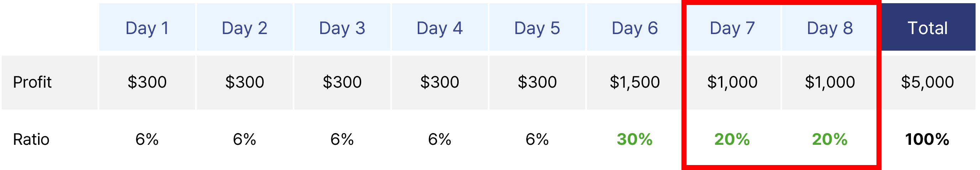Click the Day 4 header cell

coord(439,27)
